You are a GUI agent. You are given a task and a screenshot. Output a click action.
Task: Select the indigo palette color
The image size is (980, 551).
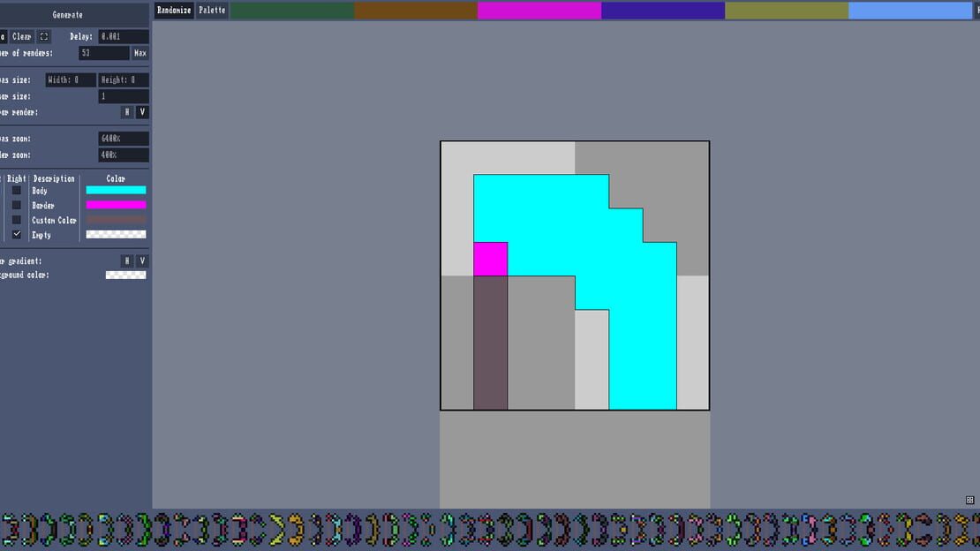tap(663, 11)
